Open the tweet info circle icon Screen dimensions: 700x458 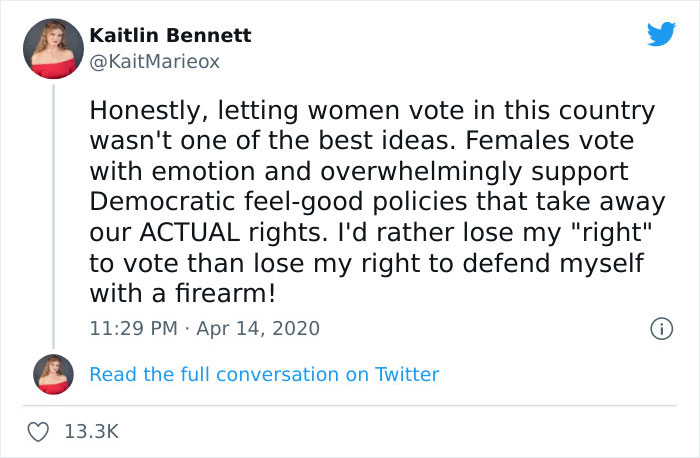click(660, 327)
